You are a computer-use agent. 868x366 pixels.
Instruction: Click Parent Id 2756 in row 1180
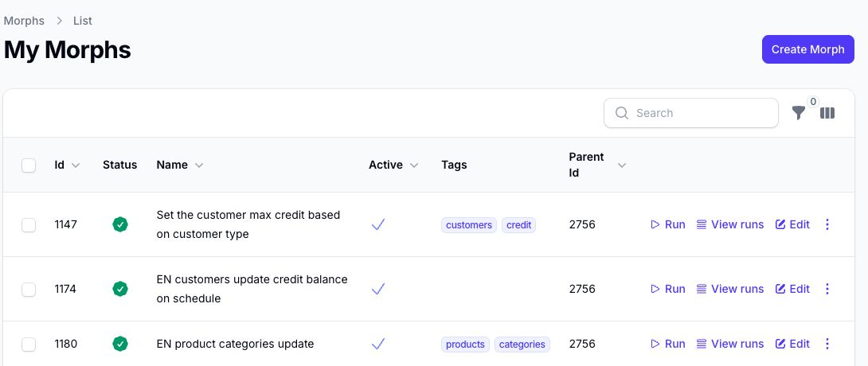582,344
